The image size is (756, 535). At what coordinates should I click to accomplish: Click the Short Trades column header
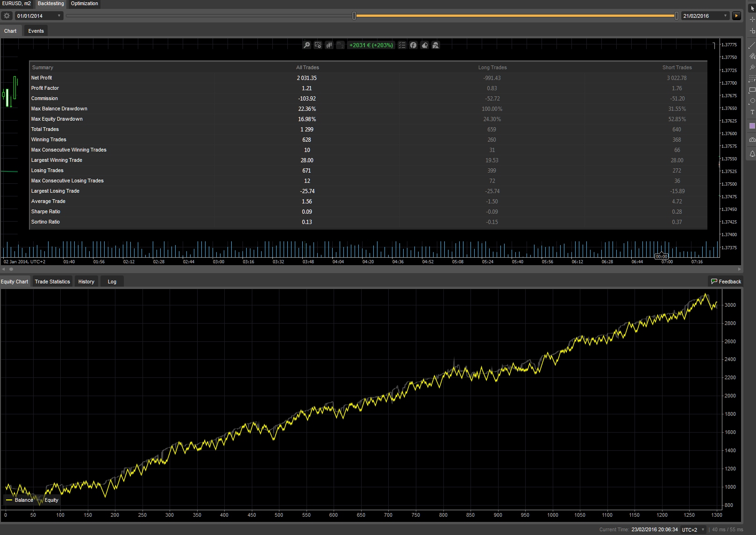[677, 67]
